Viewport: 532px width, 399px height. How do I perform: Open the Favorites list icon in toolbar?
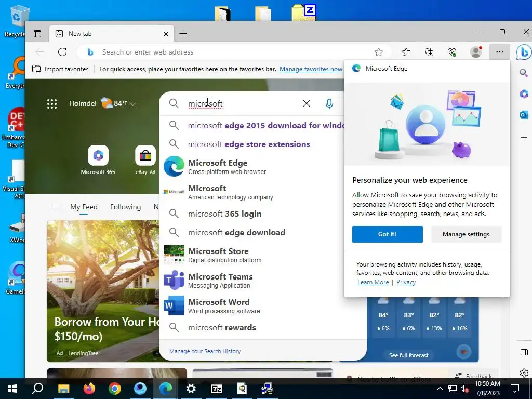click(406, 52)
